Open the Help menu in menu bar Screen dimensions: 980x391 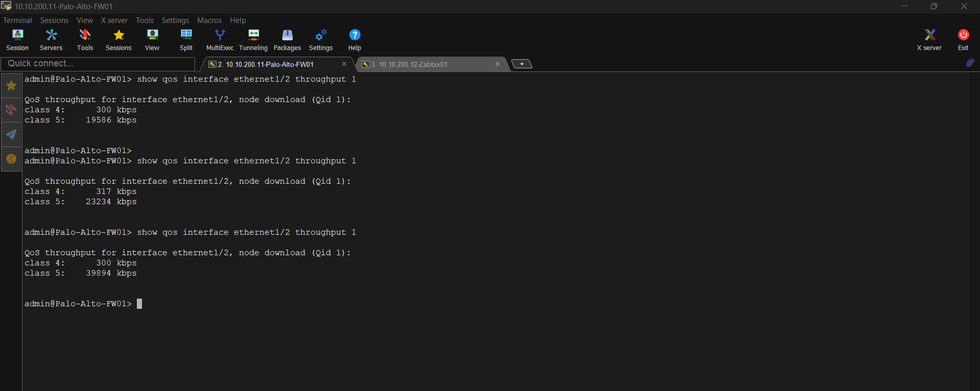(238, 20)
